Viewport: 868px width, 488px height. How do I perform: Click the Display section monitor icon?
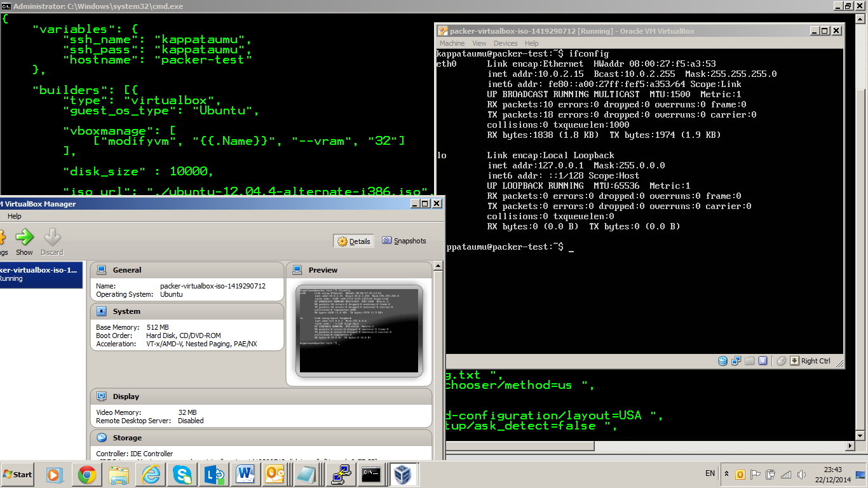click(101, 396)
